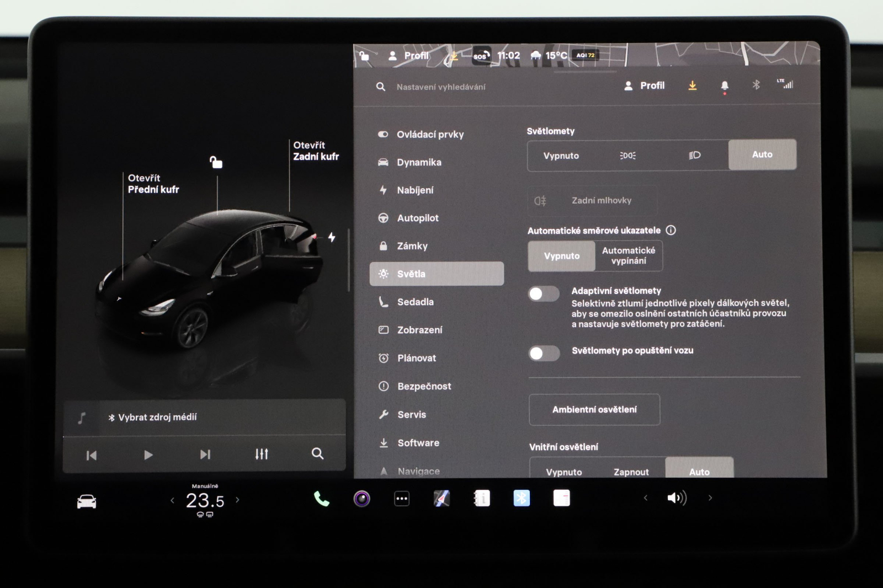The image size is (883, 588).
Task: Tap the Nastavení vyhledávání search field
Action: (441, 86)
